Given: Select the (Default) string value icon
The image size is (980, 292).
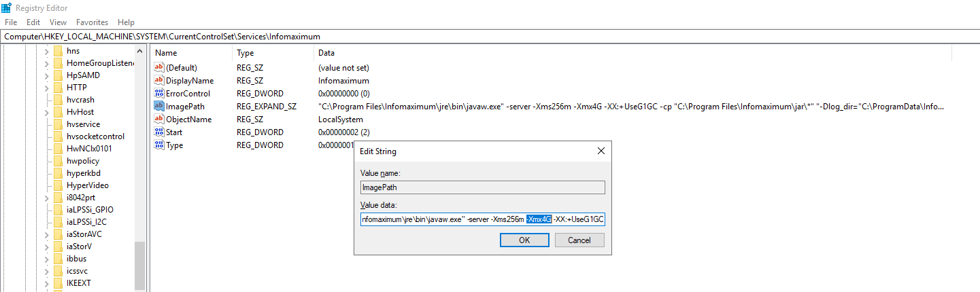Looking at the screenshot, I should pyautogui.click(x=160, y=68).
